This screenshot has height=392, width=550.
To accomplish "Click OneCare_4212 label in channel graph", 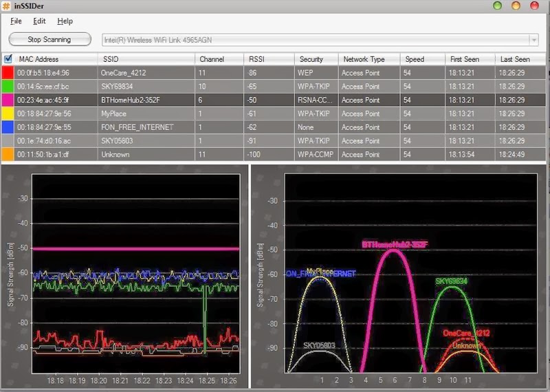I will pyautogui.click(x=466, y=333).
